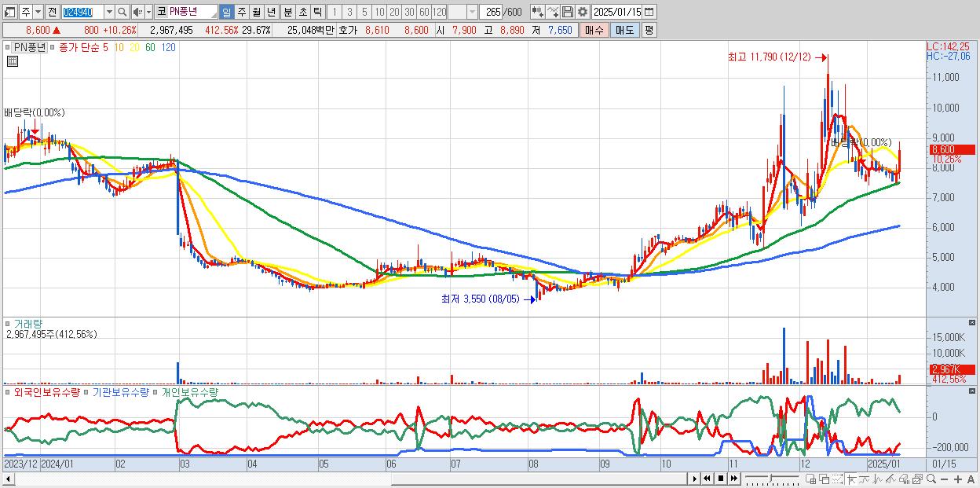Click the magnifier stock search icon

pos(122,12)
